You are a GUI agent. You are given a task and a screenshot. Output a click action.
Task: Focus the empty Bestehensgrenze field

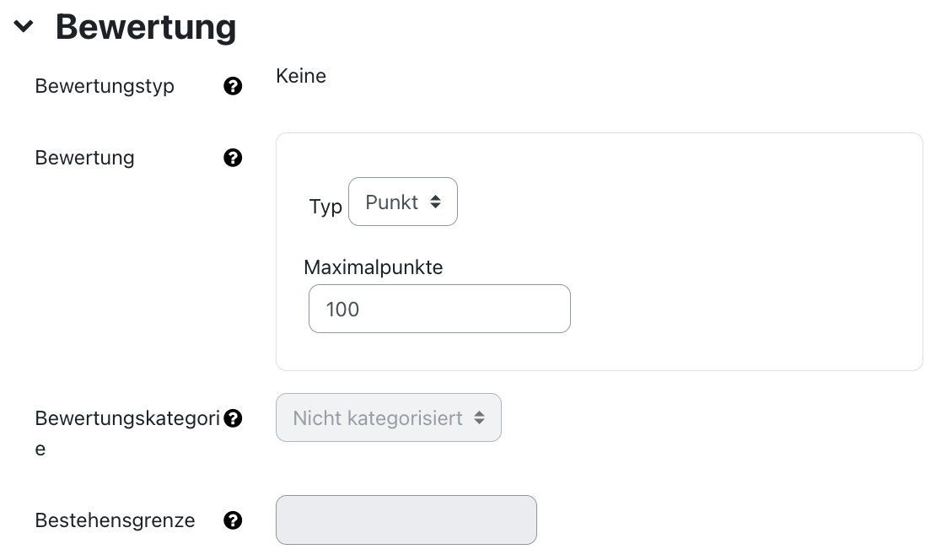(406, 520)
